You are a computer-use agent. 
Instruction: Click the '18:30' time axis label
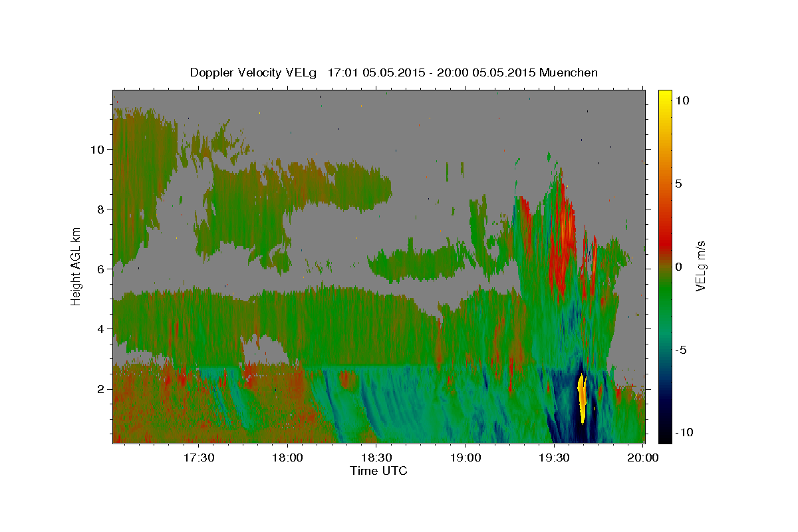click(377, 458)
